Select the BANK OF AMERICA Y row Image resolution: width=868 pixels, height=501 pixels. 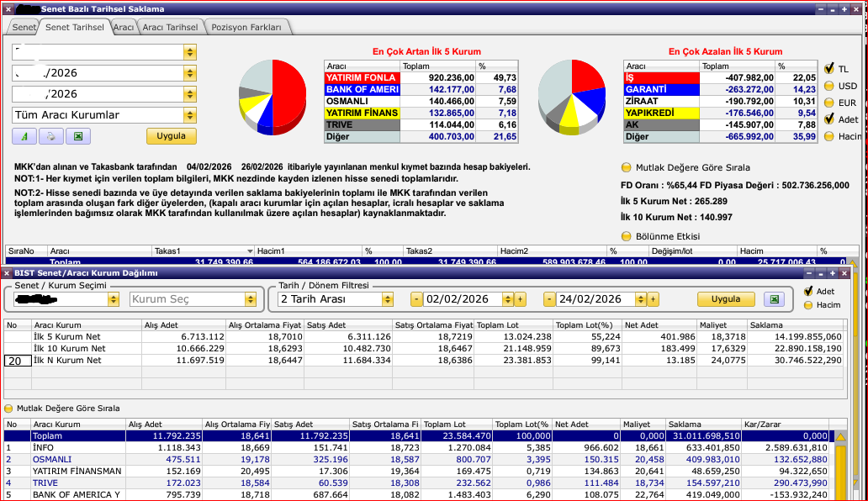click(420, 494)
